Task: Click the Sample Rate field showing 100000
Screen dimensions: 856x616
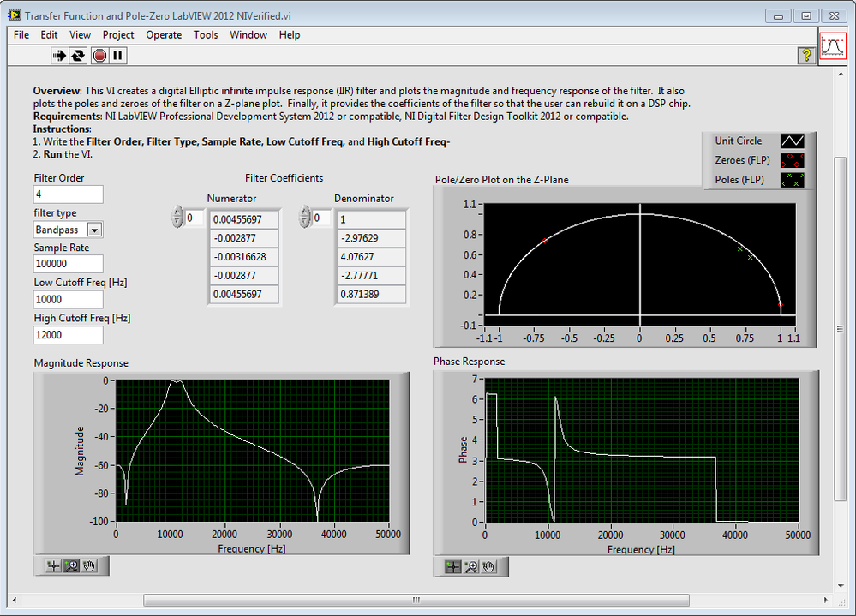Action: (69, 264)
